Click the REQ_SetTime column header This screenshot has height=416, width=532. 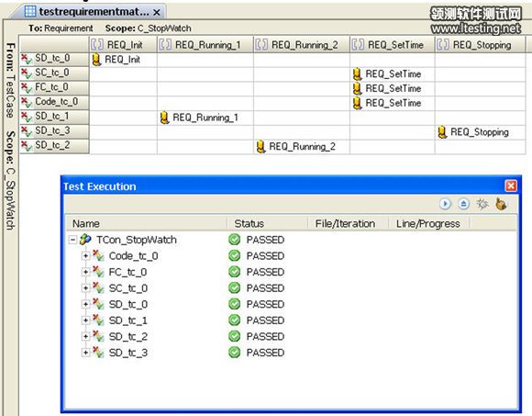click(393, 44)
